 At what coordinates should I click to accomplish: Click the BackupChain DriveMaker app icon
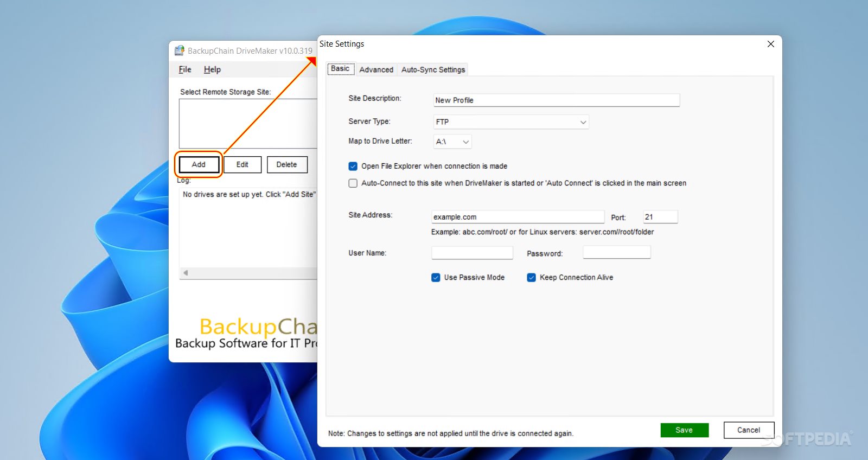click(x=179, y=50)
